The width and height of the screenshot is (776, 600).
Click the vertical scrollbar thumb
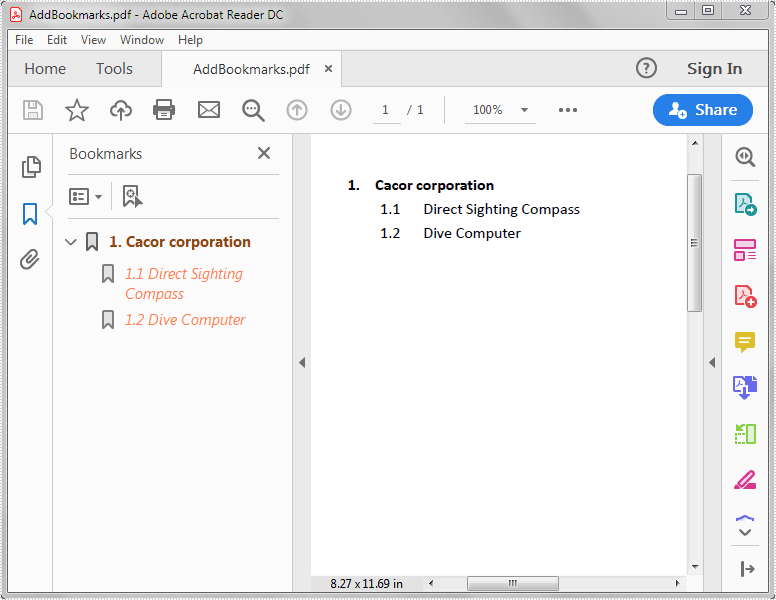tap(694, 243)
